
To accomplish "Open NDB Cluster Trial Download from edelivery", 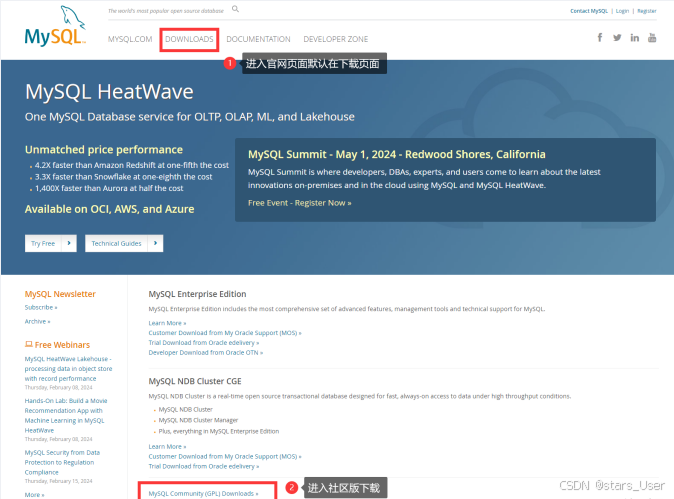I will point(204,467).
